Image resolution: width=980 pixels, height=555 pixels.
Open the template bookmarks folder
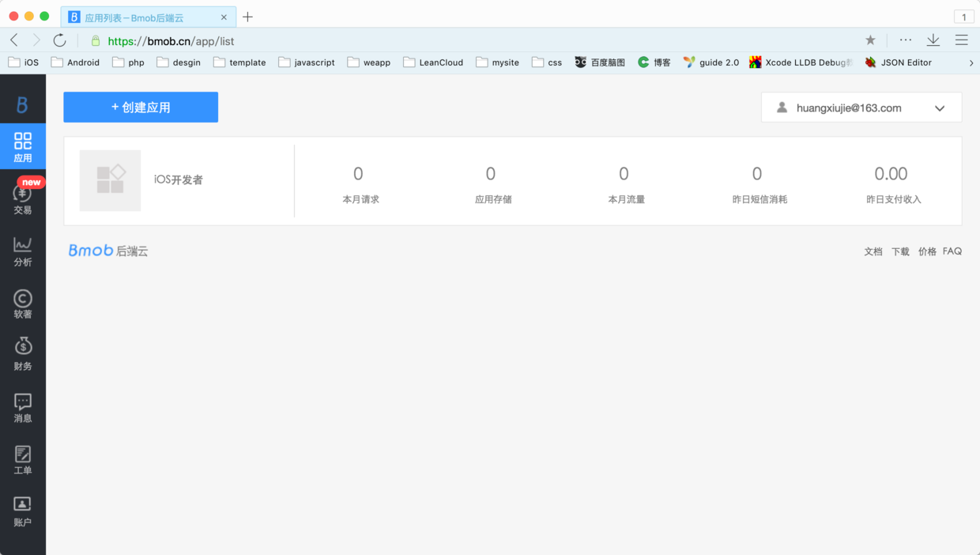point(239,62)
